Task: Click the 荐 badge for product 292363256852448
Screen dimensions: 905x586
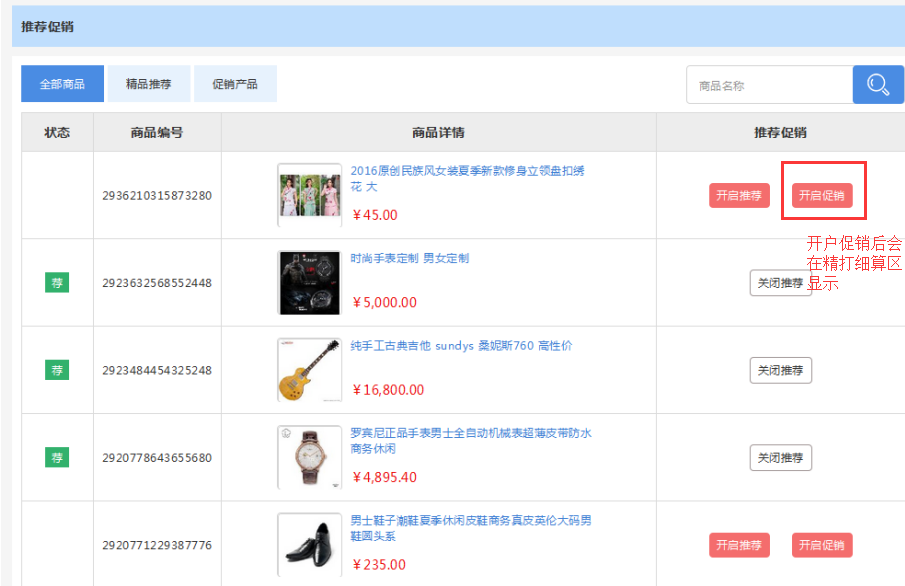Action: click(x=57, y=283)
